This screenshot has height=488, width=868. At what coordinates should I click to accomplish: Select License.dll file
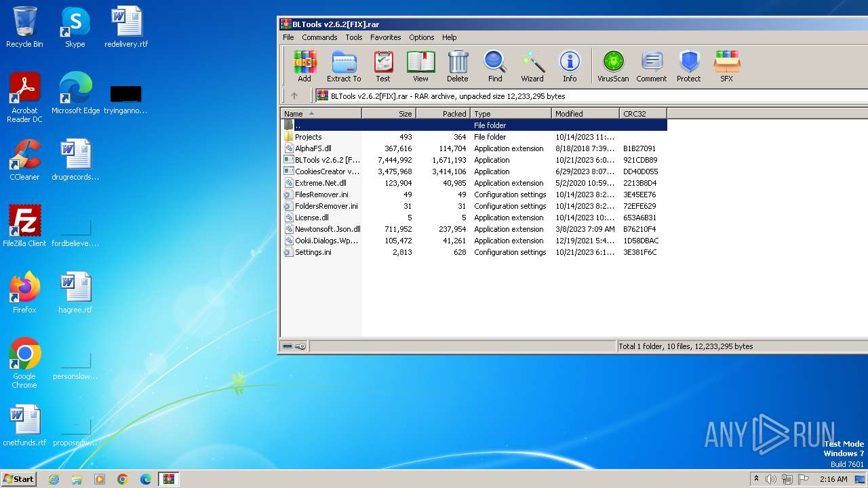coord(474,218)
